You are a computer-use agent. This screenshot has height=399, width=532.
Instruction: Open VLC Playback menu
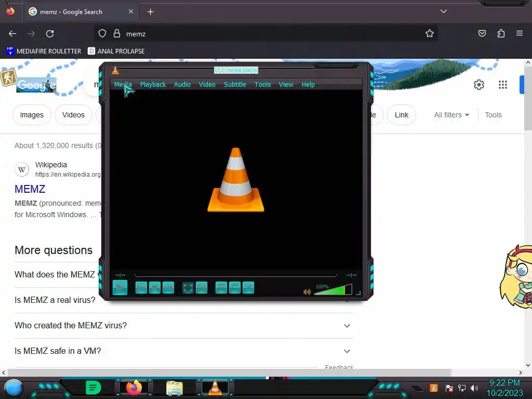(x=153, y=85)
